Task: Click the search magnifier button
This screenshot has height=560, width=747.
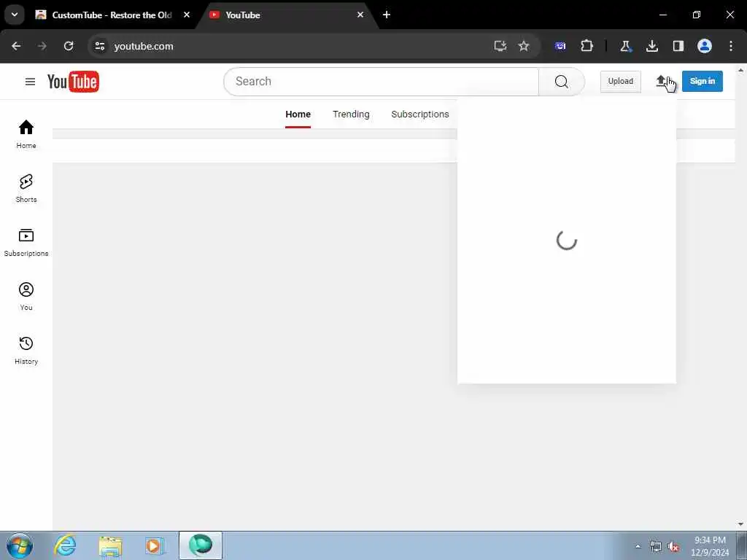Action: coord(561,82)
